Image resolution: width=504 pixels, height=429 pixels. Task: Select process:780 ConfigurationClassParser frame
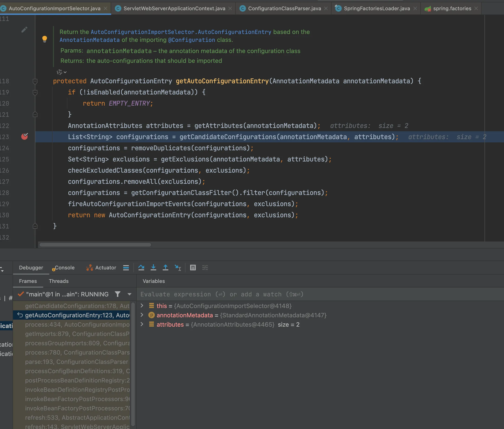72,352
